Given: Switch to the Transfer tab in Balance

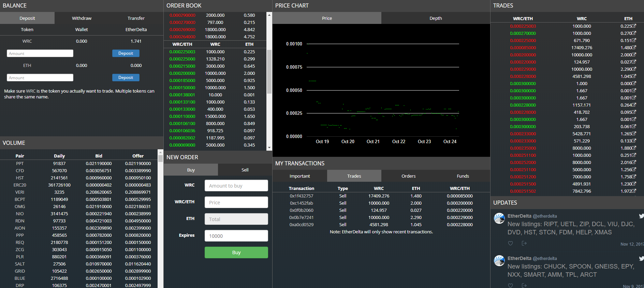Looking at the screenshot, I should [x=136, y=18].
